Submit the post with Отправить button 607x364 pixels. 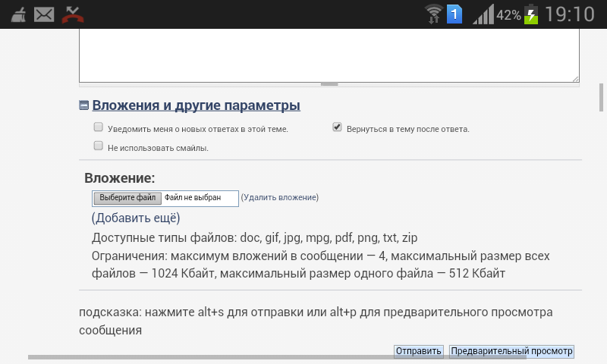pos(419,351)
